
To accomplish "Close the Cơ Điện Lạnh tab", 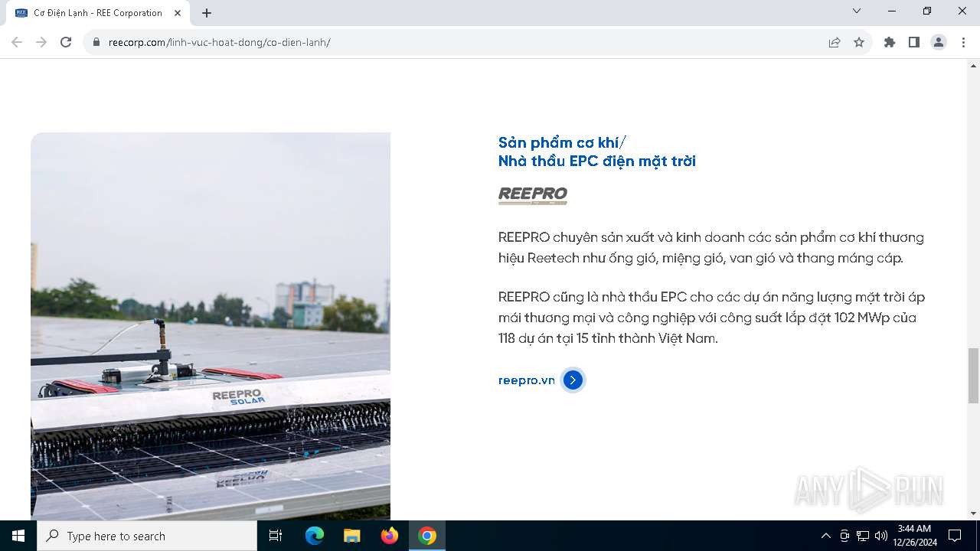I will click(178, 13).
